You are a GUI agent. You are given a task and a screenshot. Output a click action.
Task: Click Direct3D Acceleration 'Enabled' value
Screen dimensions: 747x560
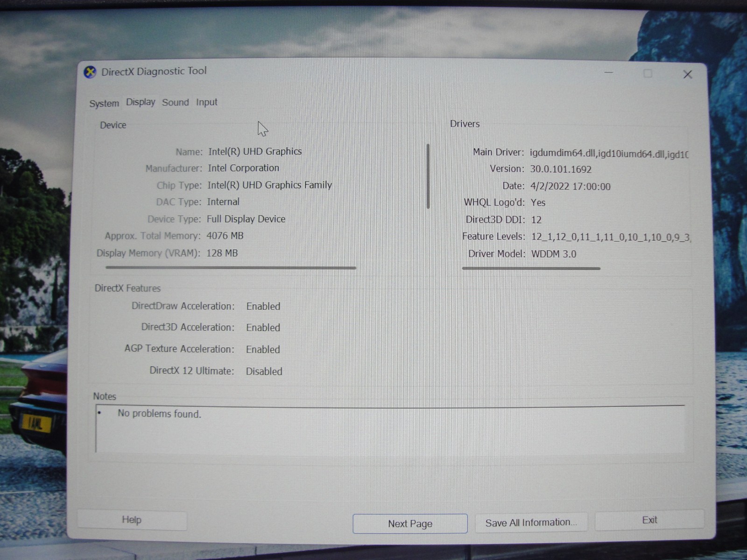click(x=263, y=328)
